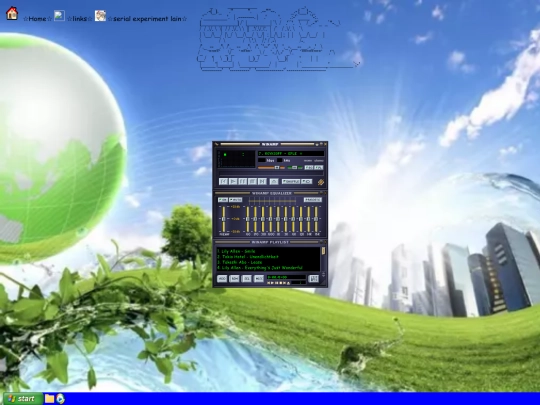
Task: Click the playlist mini Stop button
Action: tap(281, 283)
